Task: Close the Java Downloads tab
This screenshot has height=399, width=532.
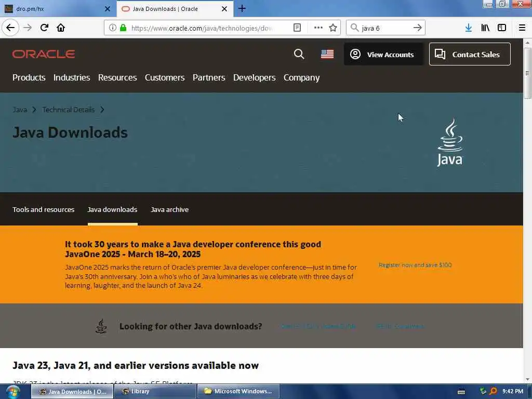Action: tap(224, 9)
